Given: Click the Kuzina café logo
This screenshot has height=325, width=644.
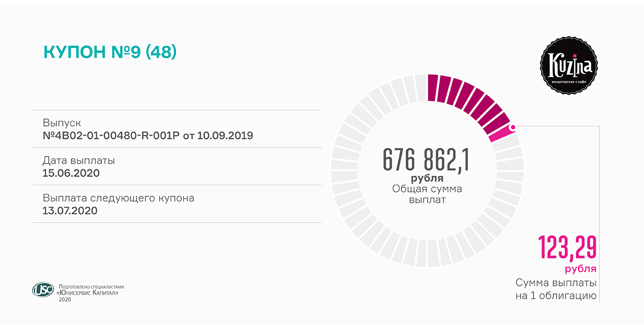Looking at the screenshot, I should [569, 67].
